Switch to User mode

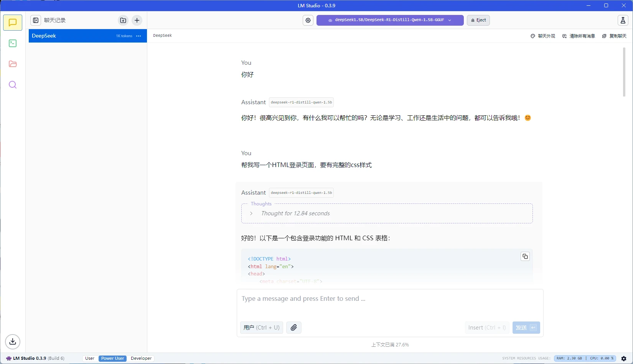(90, 358)
